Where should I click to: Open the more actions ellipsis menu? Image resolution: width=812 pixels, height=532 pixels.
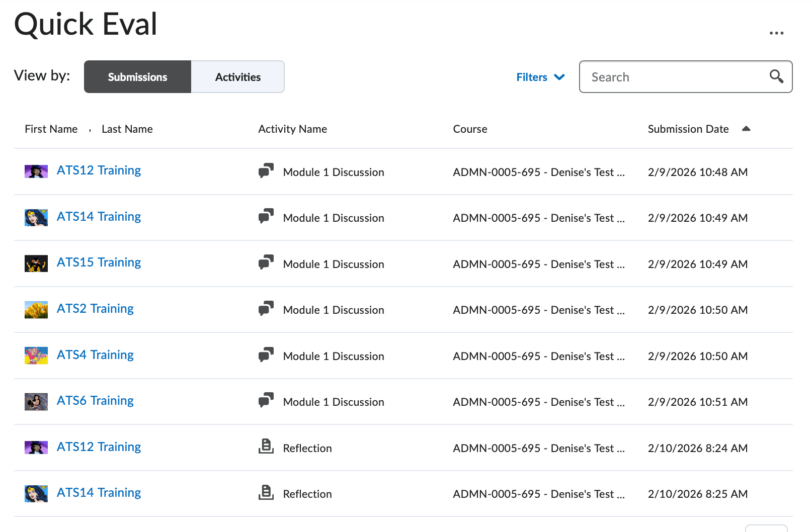click(x=777, y=32)
